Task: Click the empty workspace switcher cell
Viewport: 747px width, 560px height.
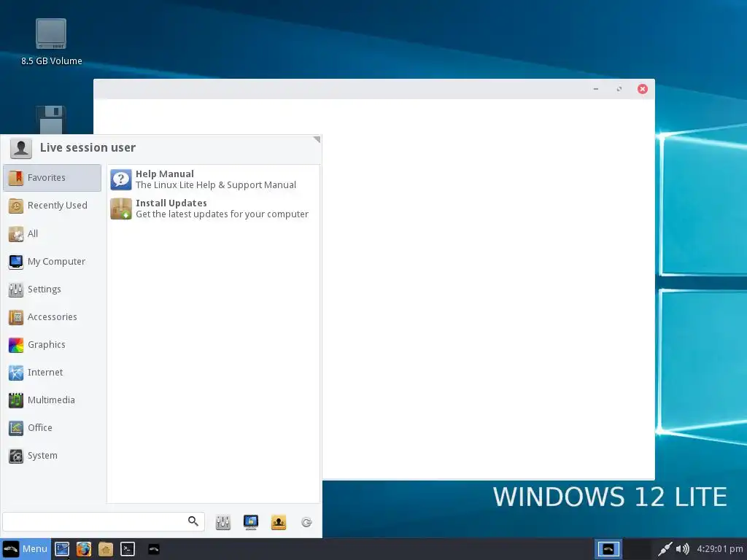Action: 638,549
